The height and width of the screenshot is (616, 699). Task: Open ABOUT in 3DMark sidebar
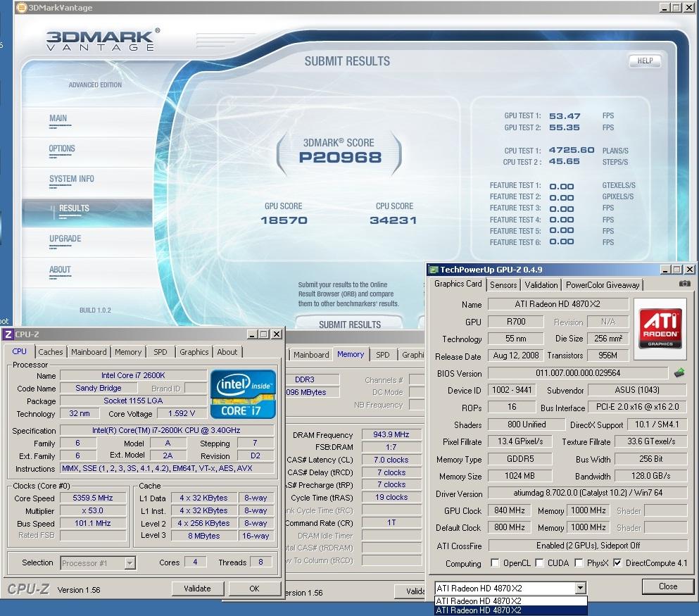tap(60, 270)
